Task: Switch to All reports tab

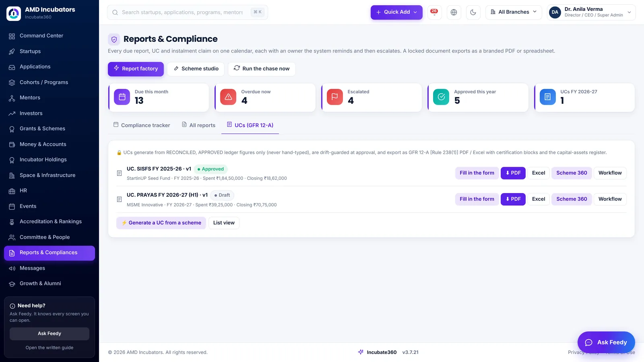Action: 198,125
